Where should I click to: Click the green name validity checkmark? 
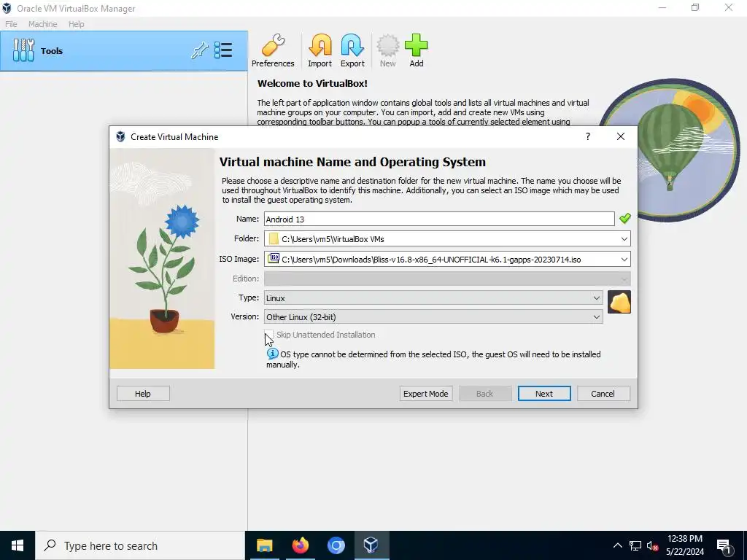(x=625, y=219)
